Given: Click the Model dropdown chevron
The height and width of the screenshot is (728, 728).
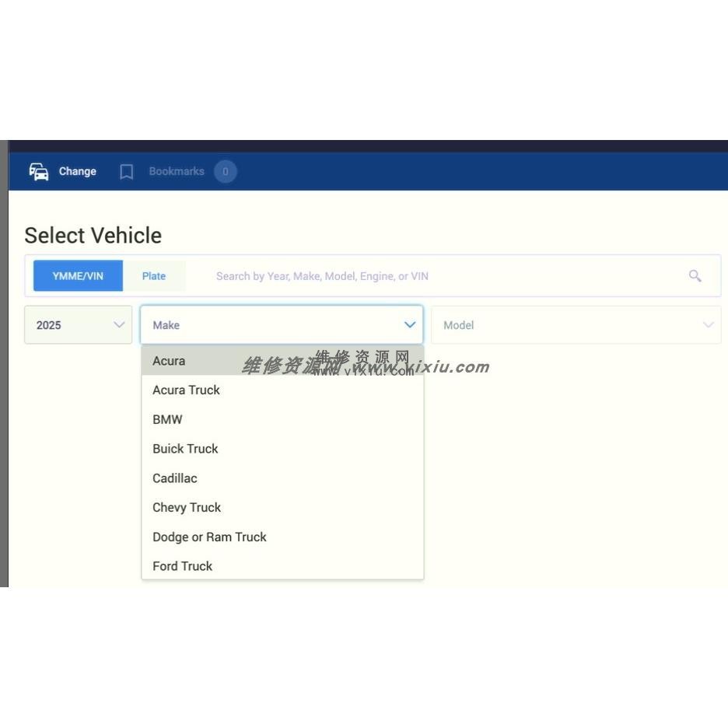Looking at the screenshot, I should click(x=709, y=324).
